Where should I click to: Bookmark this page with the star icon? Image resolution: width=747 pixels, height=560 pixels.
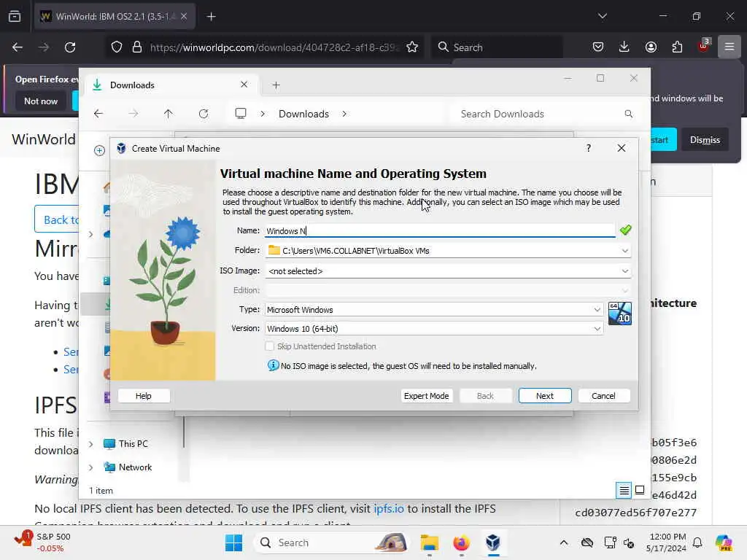click(412, 47)
